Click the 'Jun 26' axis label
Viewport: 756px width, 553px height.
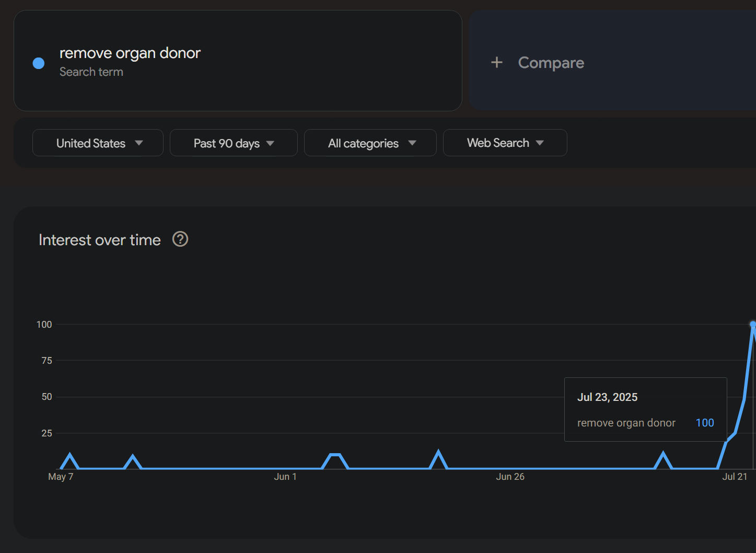coord(510,477)
